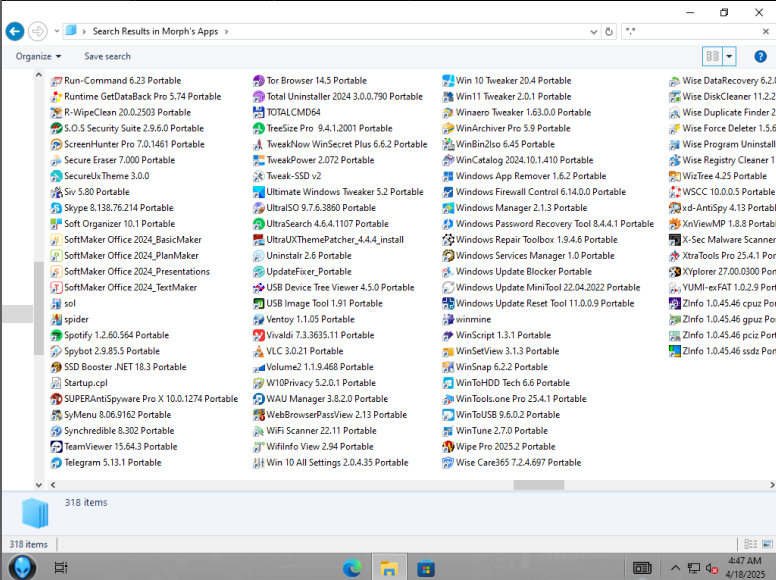Select 'SyMenu 8.06.9162 Portable' file name
This screenshot has width=776, height=580.
coord(118,415)
